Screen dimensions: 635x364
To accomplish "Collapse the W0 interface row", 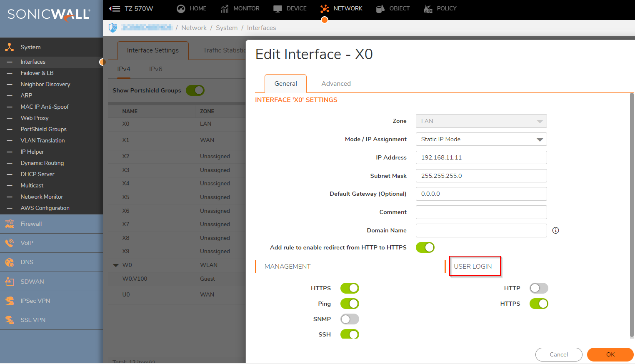I will pyautogui.click(x=116, y=265).
